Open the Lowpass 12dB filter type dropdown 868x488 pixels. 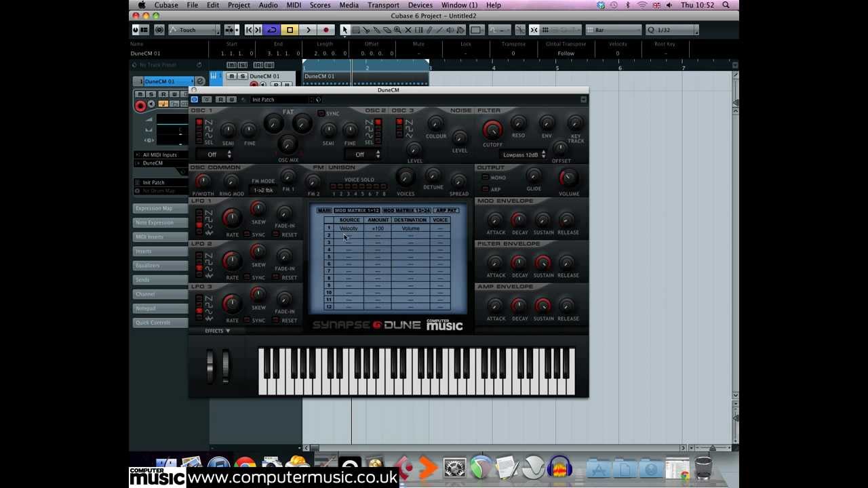point(524,155)
